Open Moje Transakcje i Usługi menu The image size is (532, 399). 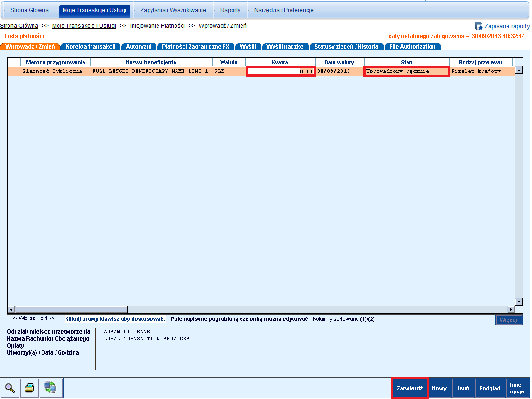94,10
